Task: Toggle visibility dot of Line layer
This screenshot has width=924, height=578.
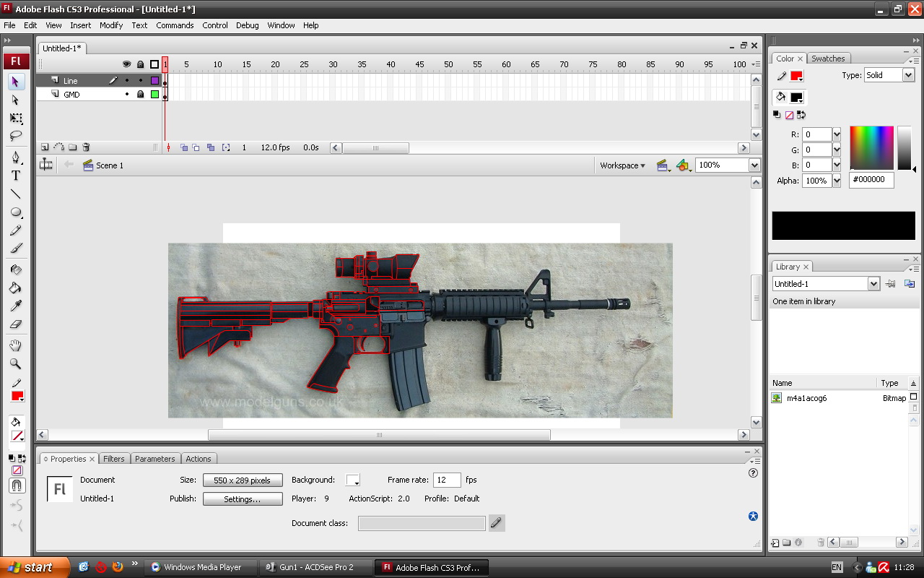Action: point(127,81)
